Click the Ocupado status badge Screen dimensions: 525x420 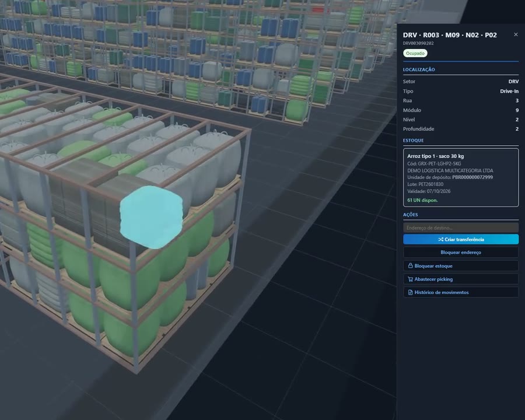coord(415,53)
